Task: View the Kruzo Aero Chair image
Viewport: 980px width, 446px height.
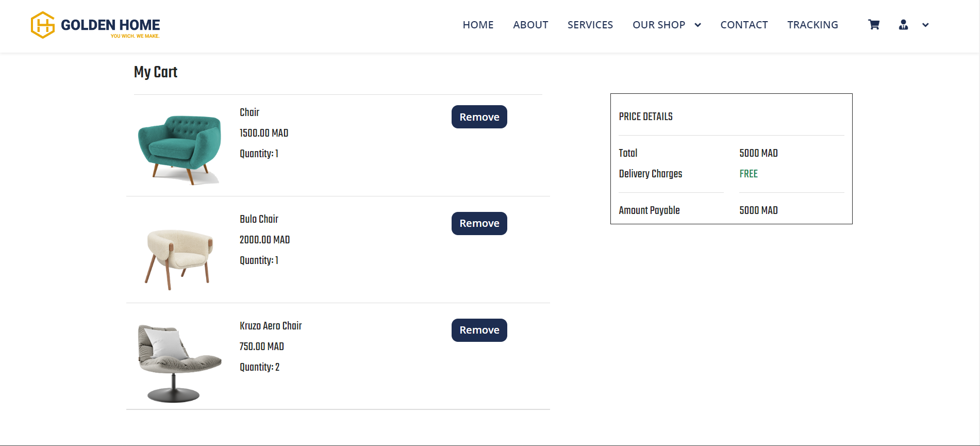Action: click(x=179, y=364)
